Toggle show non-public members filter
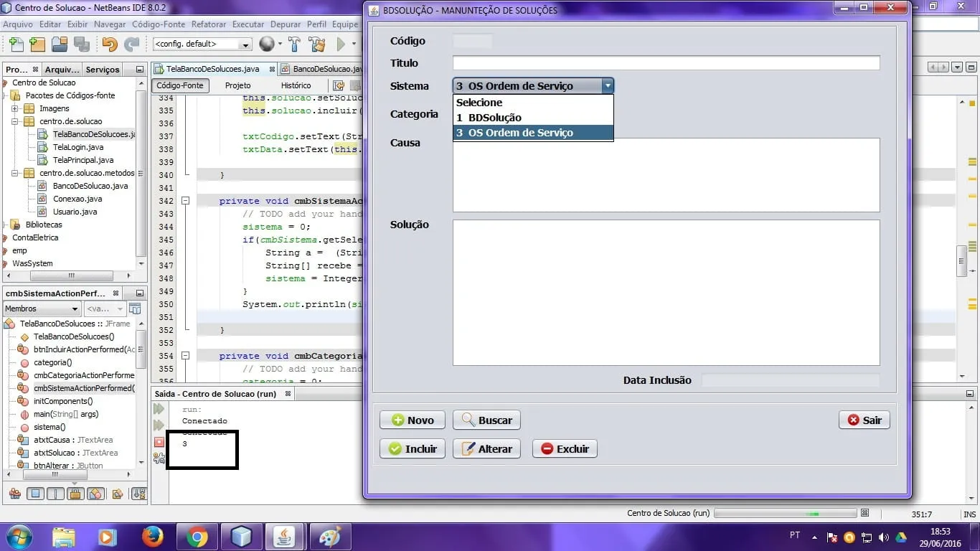 (75, 494)
